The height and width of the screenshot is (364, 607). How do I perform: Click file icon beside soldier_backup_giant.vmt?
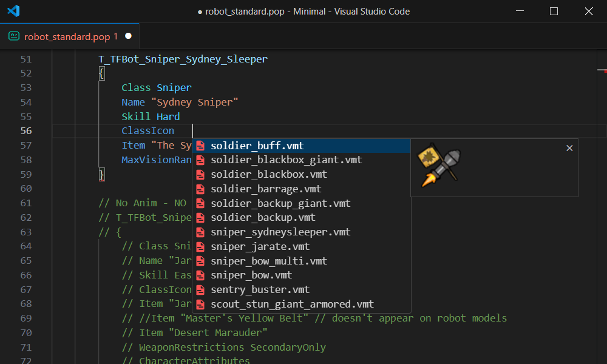click(x=200, y=203)
